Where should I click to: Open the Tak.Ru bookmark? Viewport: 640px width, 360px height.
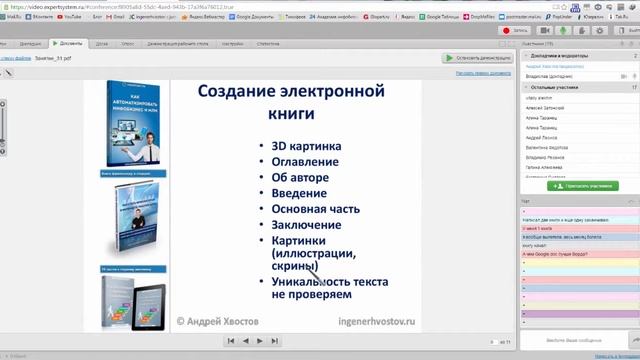coord(618,17)
